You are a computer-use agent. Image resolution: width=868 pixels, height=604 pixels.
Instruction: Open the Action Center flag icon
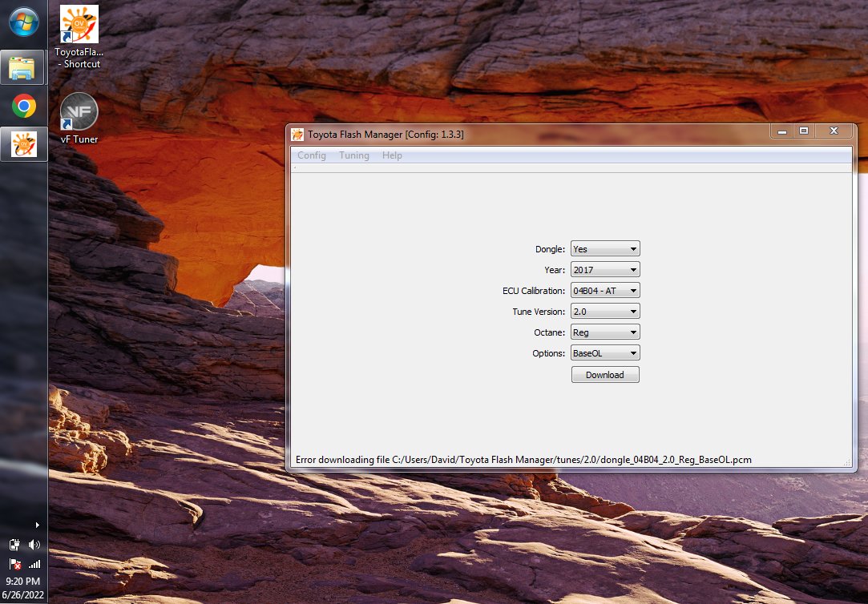coord(15,564)
